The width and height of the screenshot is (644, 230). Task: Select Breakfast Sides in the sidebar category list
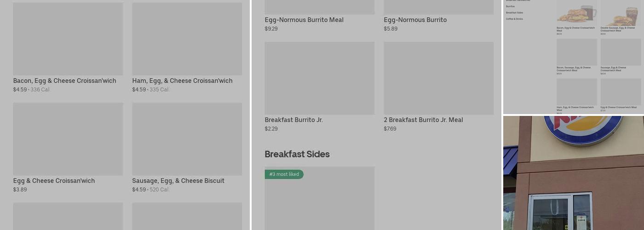pos(514,13)
